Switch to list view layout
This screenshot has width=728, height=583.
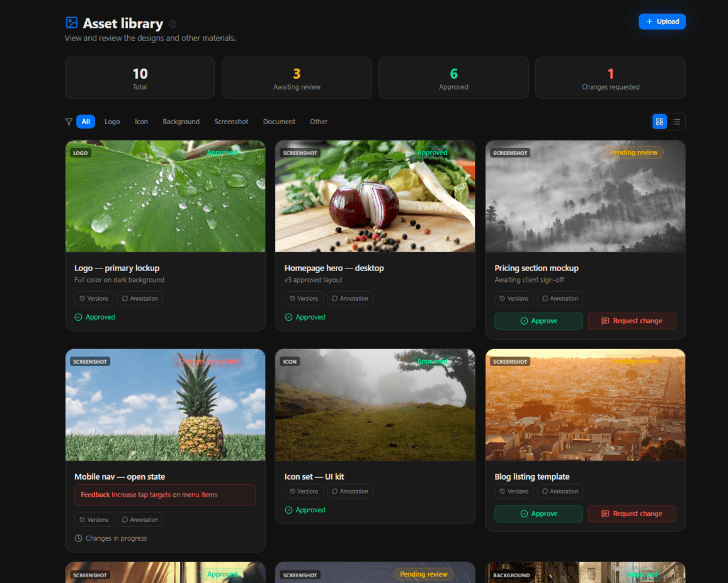[x=676, y=122]
